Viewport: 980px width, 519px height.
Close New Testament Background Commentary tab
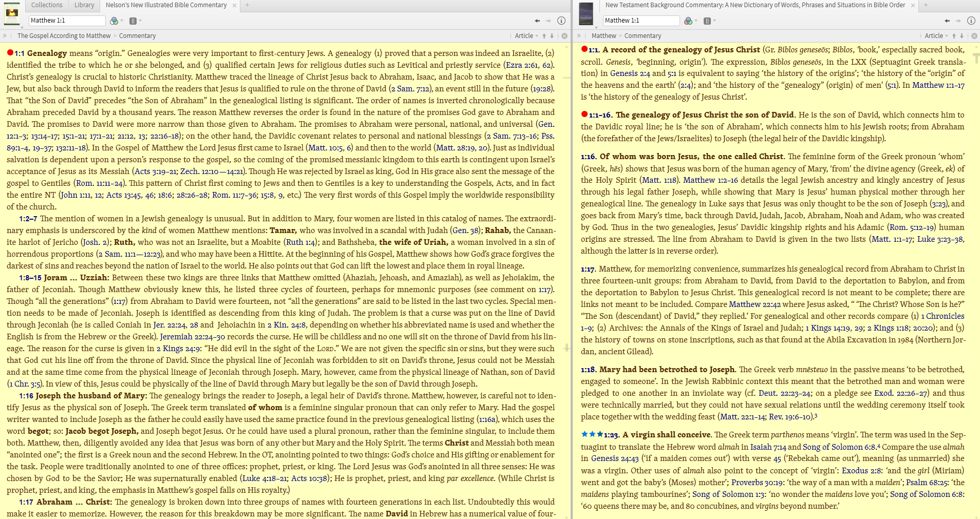pyautogui.click(x=913, y=5)
